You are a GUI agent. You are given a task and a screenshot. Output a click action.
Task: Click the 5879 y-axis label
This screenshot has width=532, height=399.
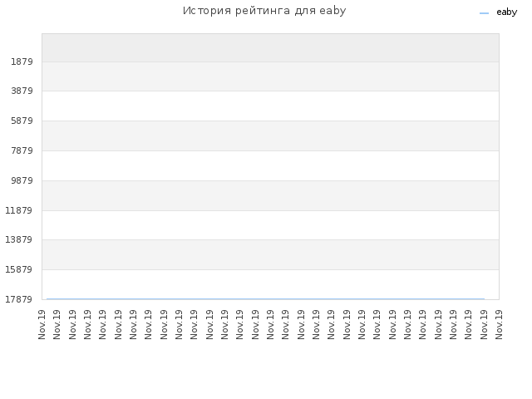[22, 121]
